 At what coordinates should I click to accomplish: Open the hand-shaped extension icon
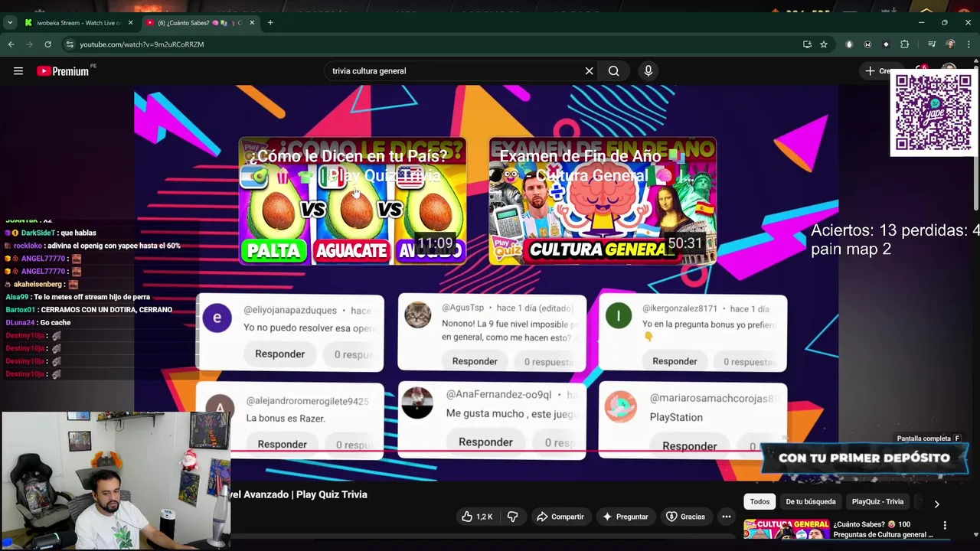[x=849, y=44]
